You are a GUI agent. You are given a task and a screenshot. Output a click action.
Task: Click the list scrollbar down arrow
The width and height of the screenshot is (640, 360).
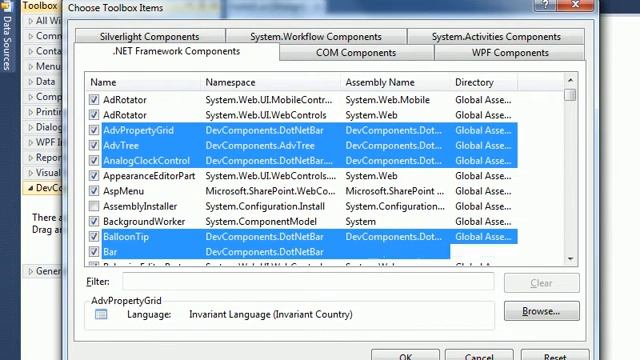tap(570, 259)
